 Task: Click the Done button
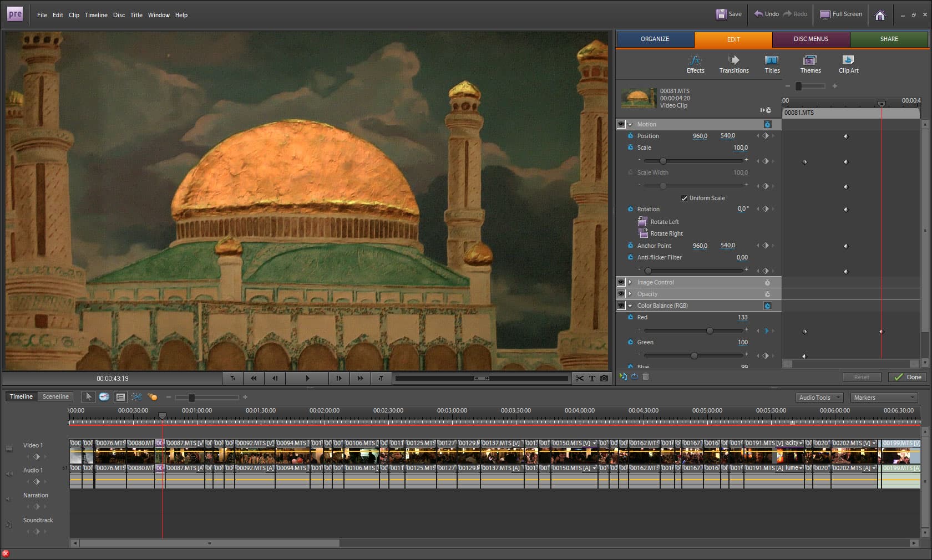tap(908, 377)
